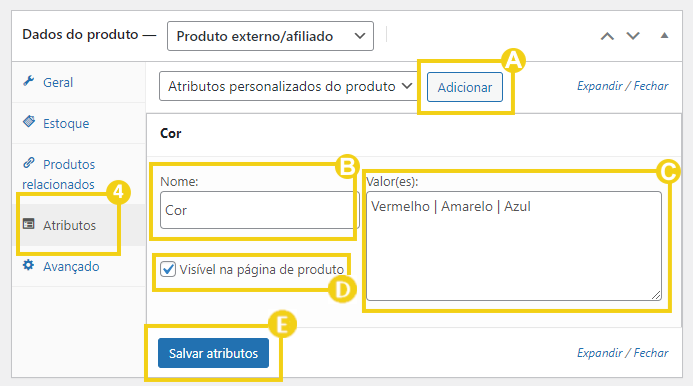
Task: Open the product type dropdown
Action: coord(270,36)
